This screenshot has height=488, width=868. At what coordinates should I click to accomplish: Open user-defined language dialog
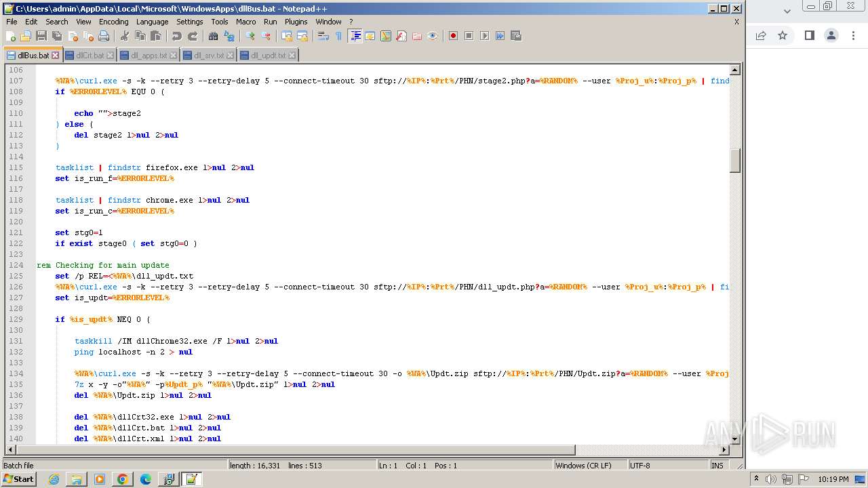tap(370, 36)
